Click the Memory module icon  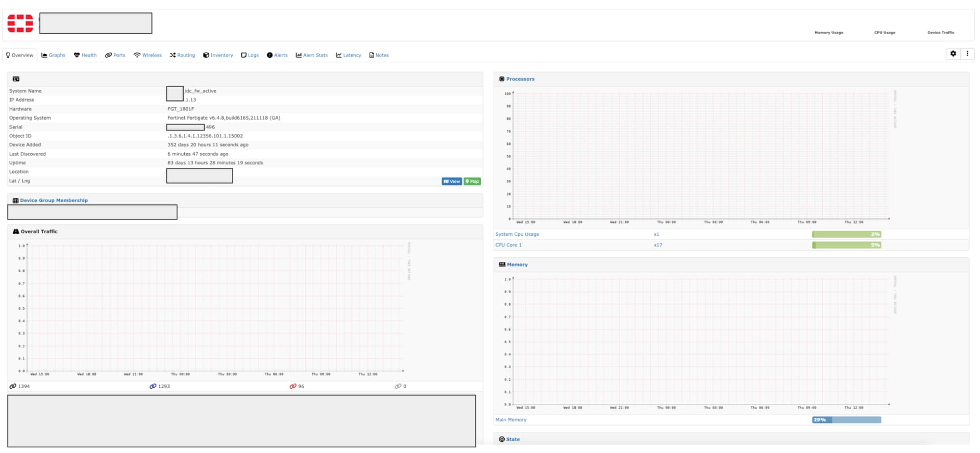[502, 265]
